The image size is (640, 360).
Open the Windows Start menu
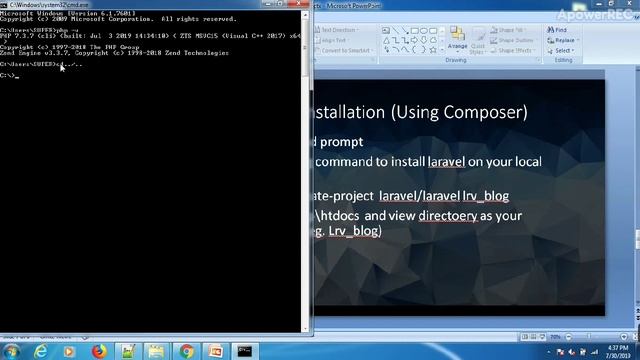click(11, 351)
